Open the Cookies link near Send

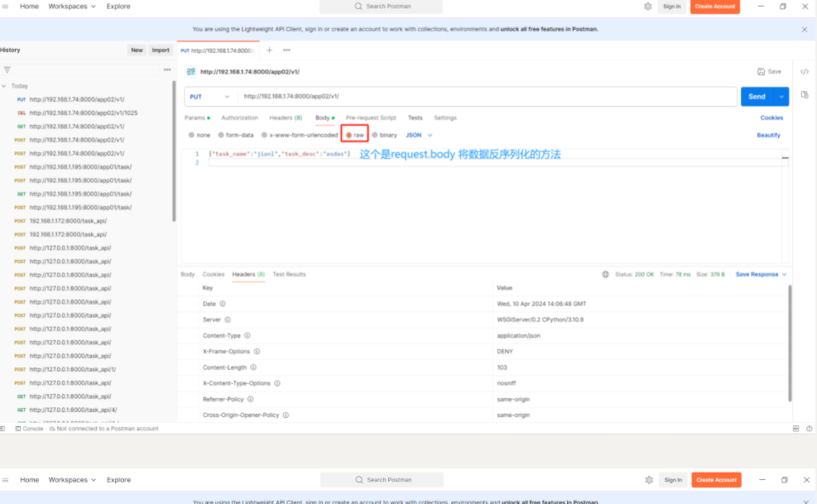771,118
